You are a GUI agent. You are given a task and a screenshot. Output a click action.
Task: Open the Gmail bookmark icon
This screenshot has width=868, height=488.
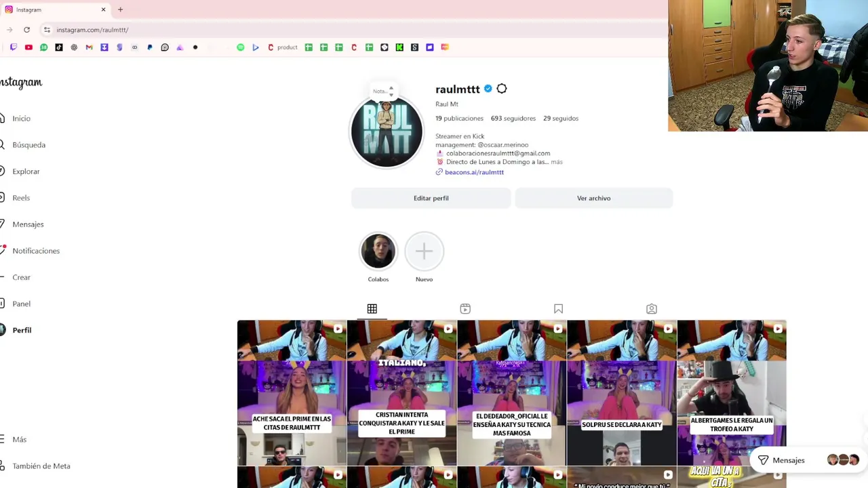tap(89, 47)
